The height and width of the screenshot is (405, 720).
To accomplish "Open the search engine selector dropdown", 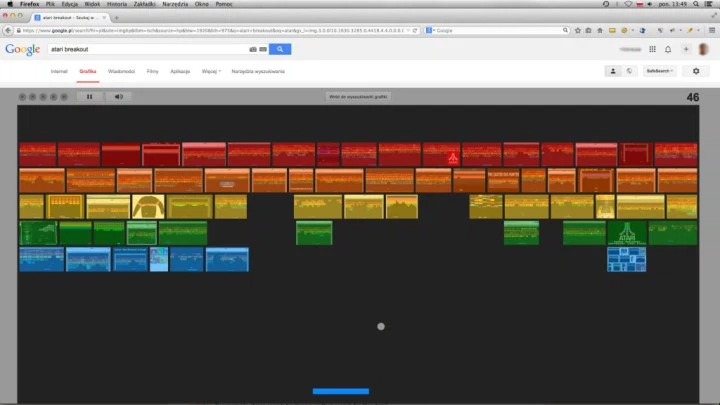I will [x=430, y=30].
